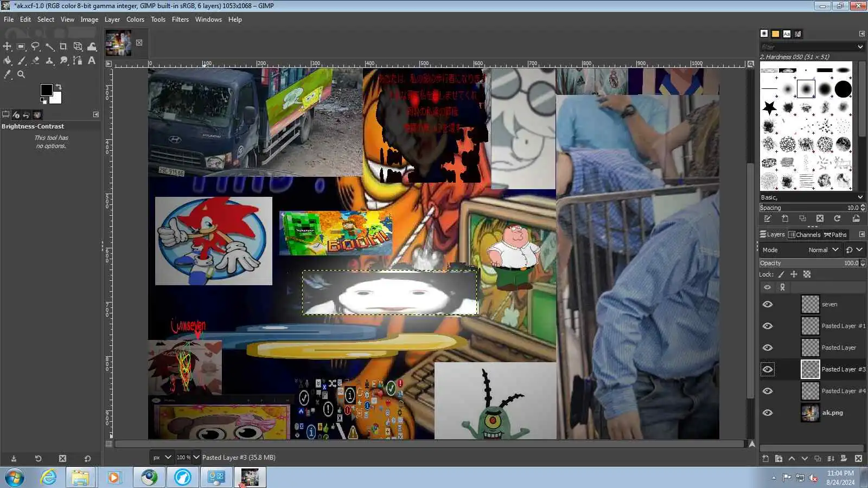
Task: Select the Zoom tool
Action: coord(21,75)
